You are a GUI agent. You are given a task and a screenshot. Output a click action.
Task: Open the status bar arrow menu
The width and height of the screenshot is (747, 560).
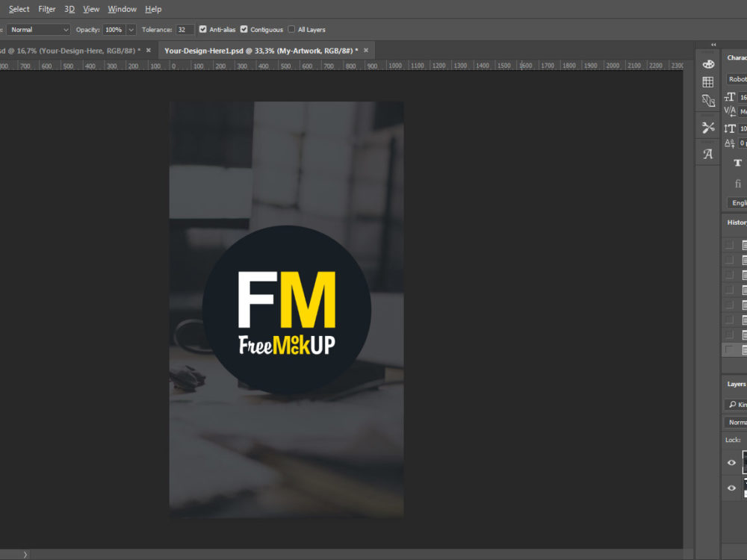(25, 555)
